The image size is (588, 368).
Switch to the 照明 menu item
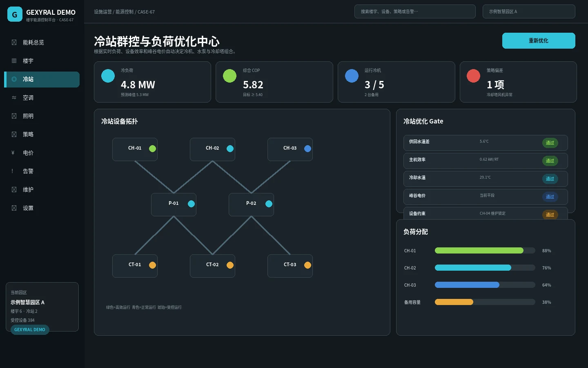(x=42, y=116)
